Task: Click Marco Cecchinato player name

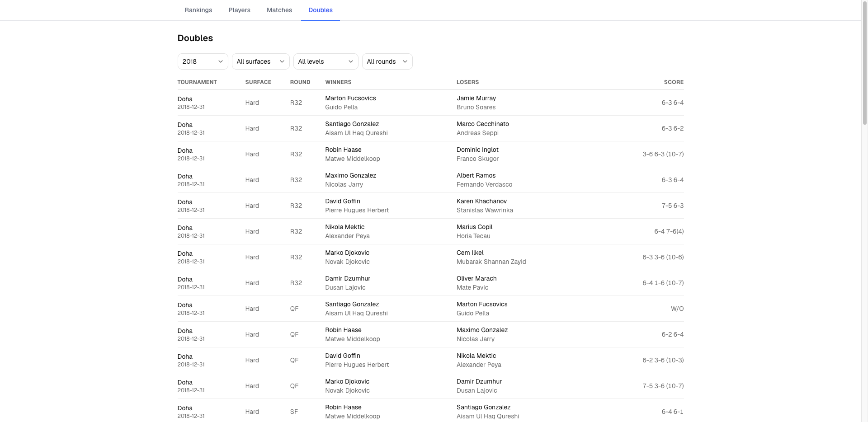Action: pos(483,124)
